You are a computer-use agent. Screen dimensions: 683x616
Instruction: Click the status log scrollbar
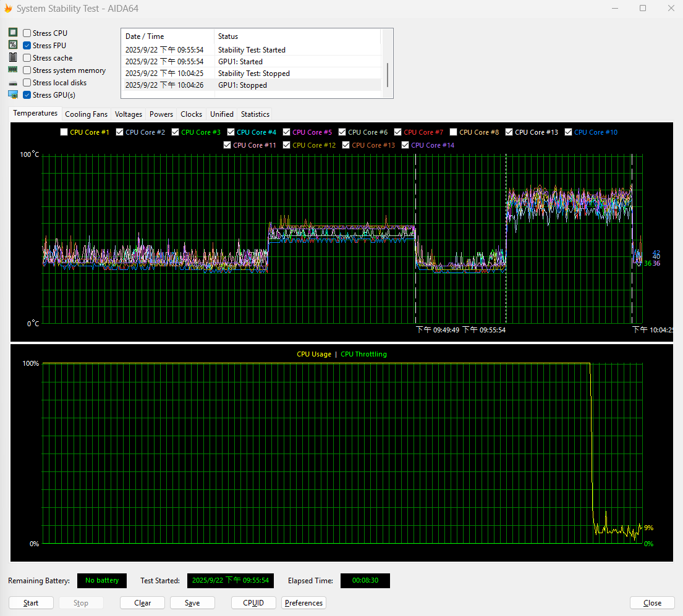point(388,74)
